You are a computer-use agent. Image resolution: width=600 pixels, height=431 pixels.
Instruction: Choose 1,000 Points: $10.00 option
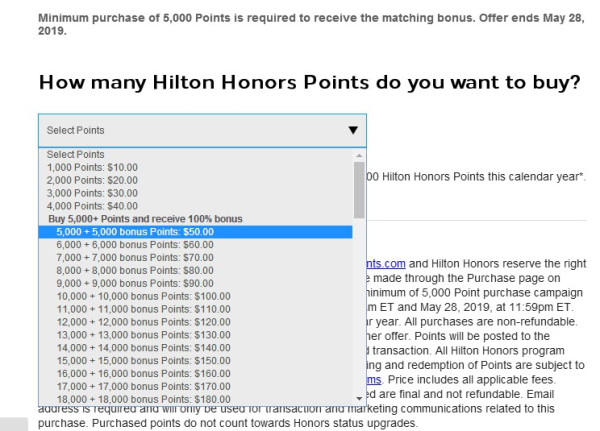click(x=89, y=168)
